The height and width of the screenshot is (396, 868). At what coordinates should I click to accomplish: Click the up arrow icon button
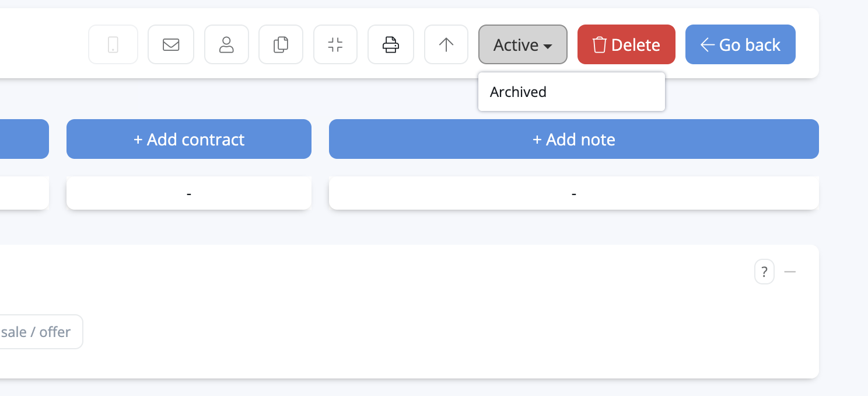point(446,44)
